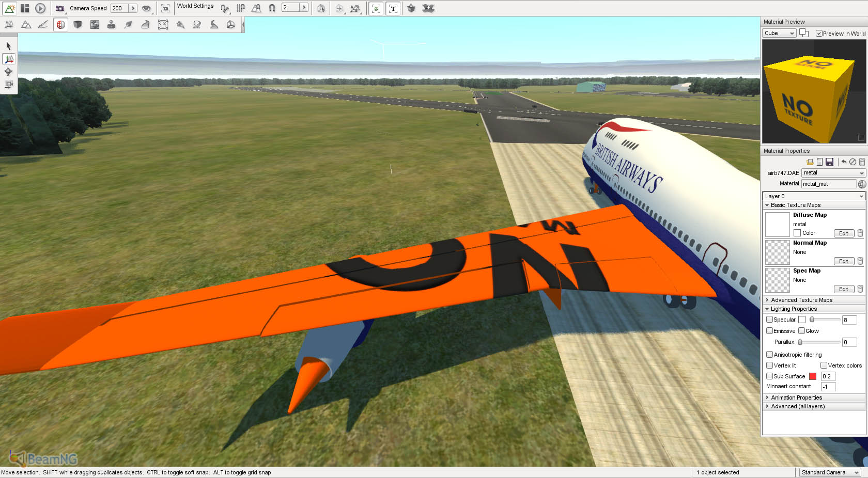Click the Play game button

coord(40,8)
